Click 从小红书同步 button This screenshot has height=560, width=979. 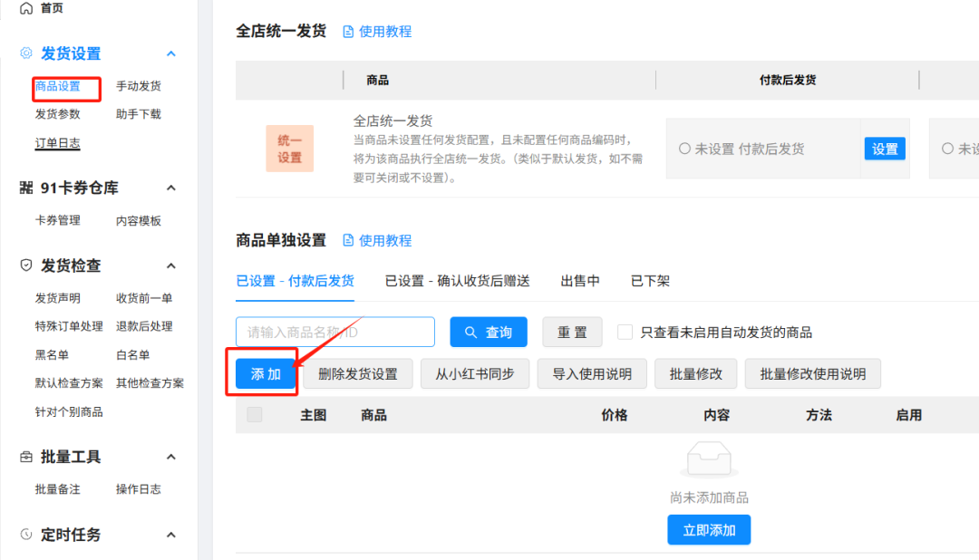(x=474, y=374)
